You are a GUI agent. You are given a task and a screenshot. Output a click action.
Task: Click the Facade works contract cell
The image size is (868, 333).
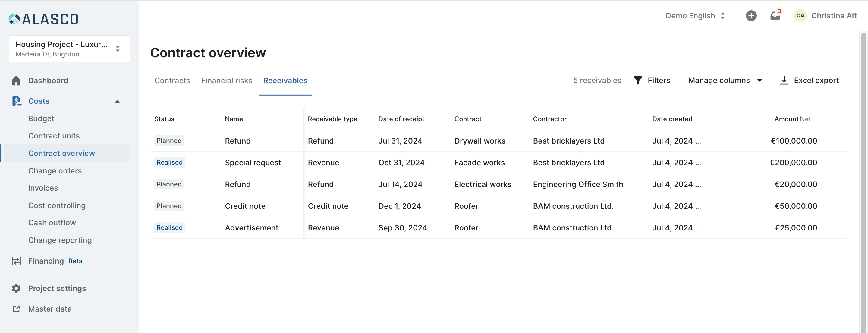[x=480, y=163]
